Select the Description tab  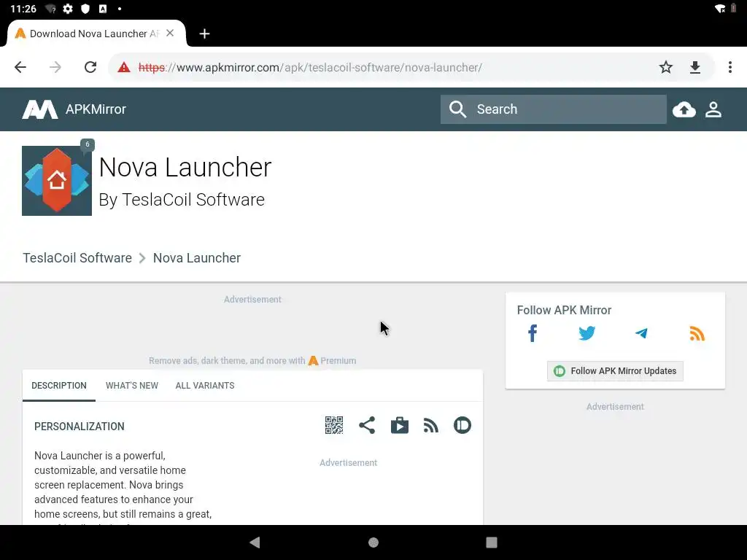point(59,386)
